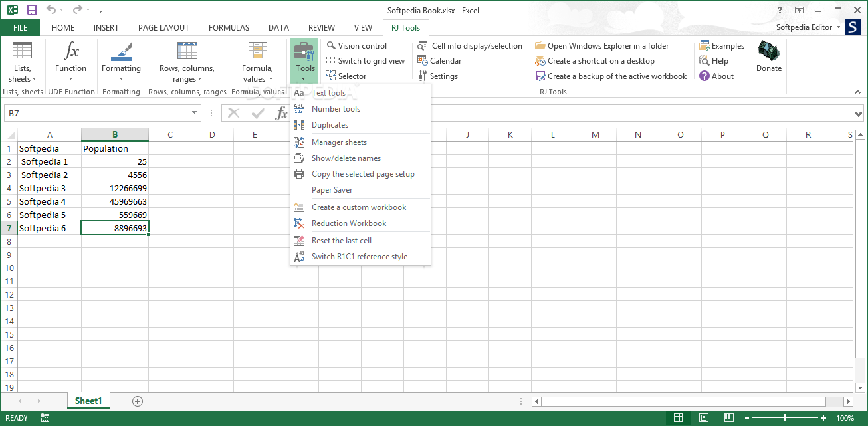This screenshot has width=868, height=426.
Task: Click the Donate icon
Action: tap(769, 51)
